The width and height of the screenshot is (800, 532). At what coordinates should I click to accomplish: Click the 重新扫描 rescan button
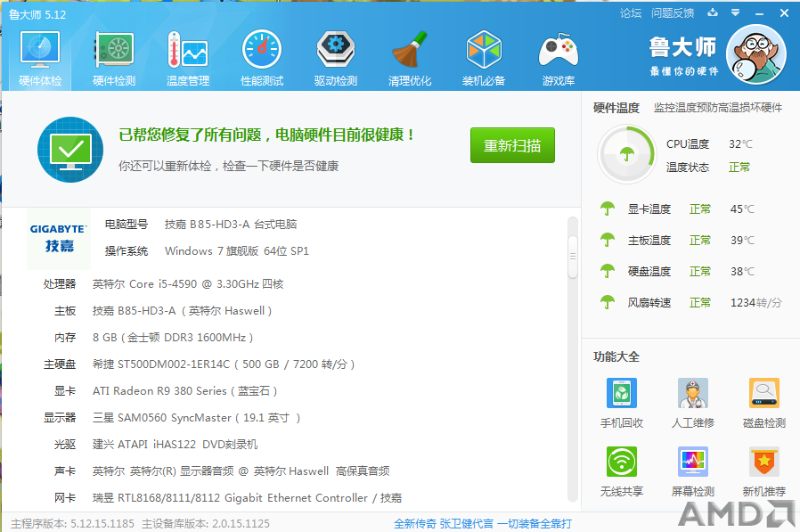pyautogui.click(x=512, y=145)
